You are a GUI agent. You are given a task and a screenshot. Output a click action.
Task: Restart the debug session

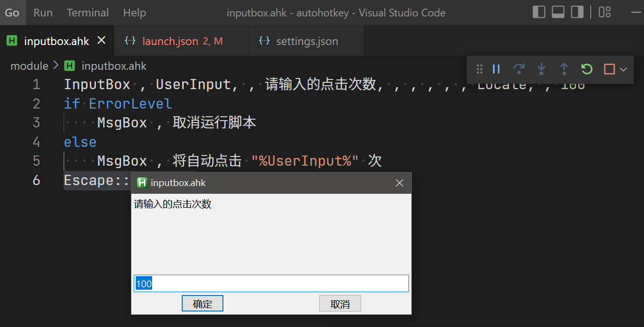coord(586,69)
